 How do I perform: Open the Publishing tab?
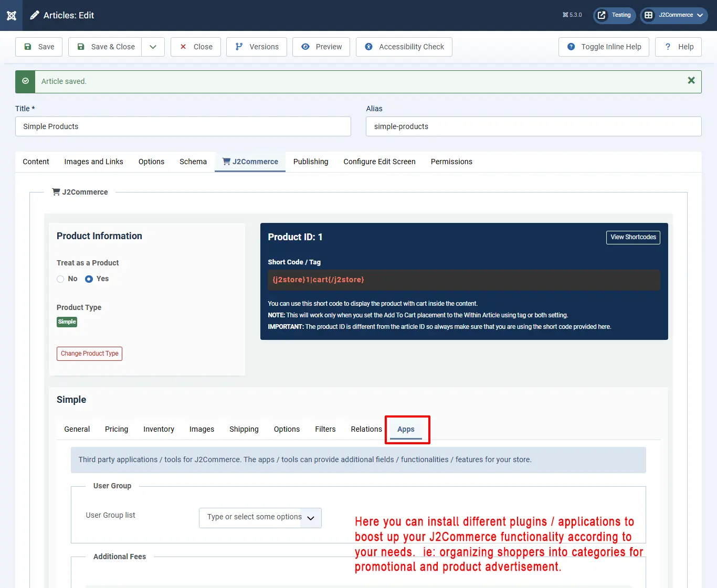(311, 162)
